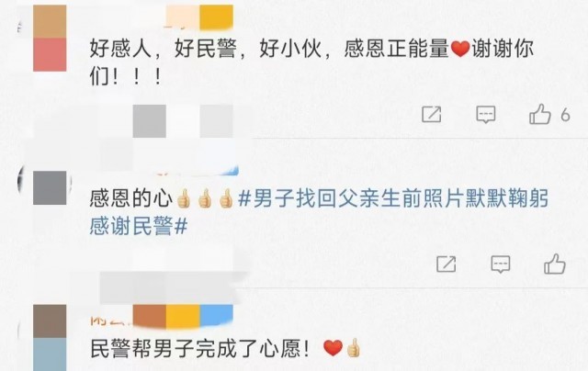
Task: Open blurred username above 民警帮男子 comment
Action: (162, 316)
